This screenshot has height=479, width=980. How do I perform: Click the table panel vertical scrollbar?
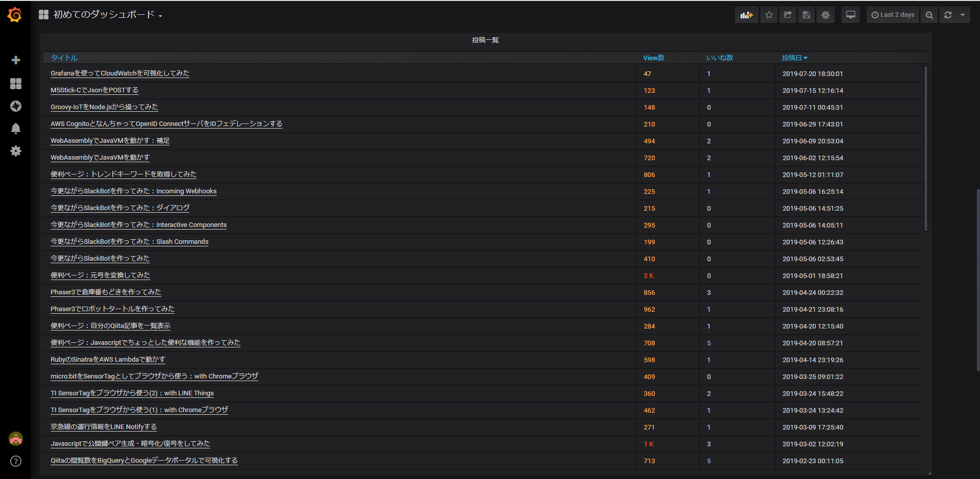point(926,148)
